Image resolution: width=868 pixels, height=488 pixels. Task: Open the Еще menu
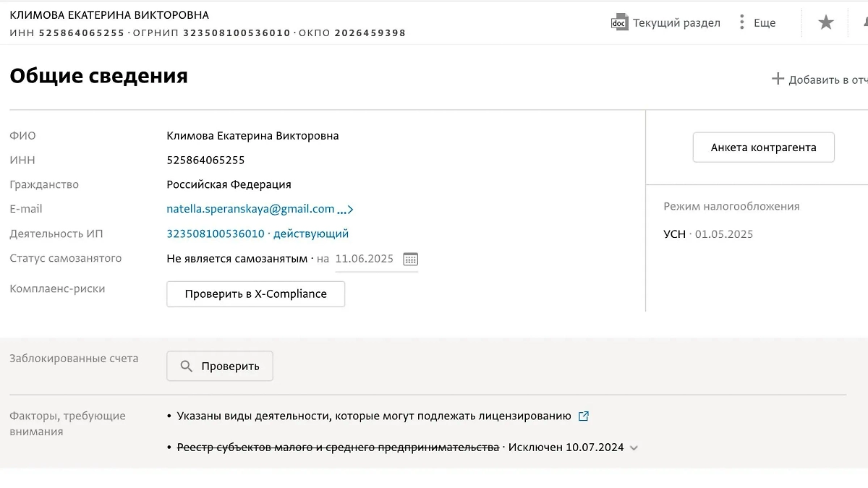[x=765, y=22]
